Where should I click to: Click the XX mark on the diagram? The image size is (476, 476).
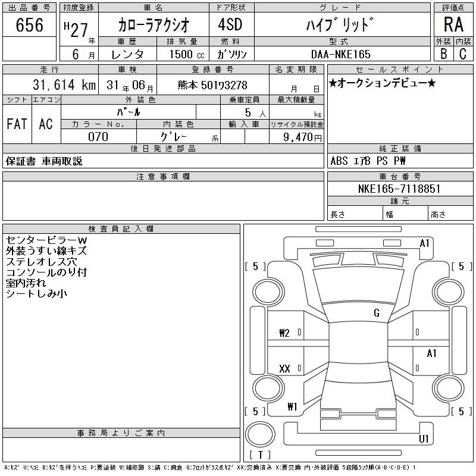tap(284, 368)
